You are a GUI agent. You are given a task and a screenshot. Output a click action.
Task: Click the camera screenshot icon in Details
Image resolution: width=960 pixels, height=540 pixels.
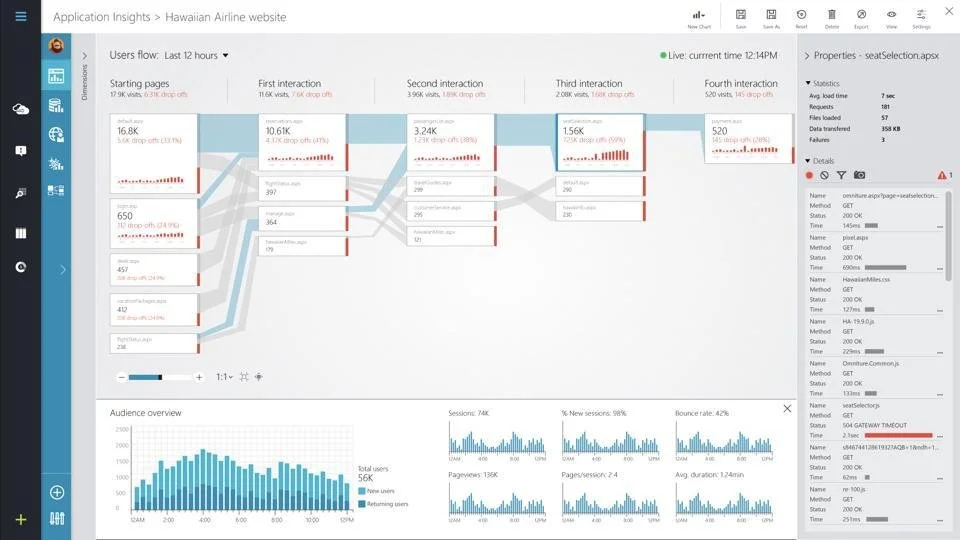(860, 175)
